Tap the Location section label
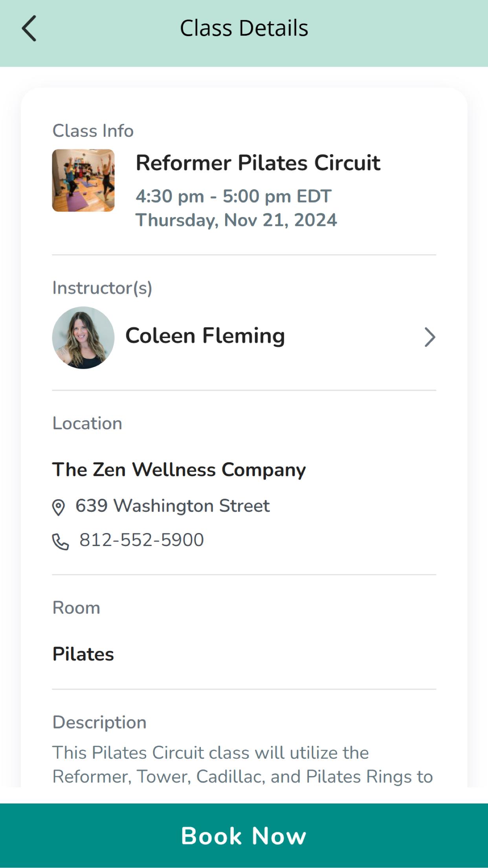Screen dimensions: 488x868 click(87, 423)
